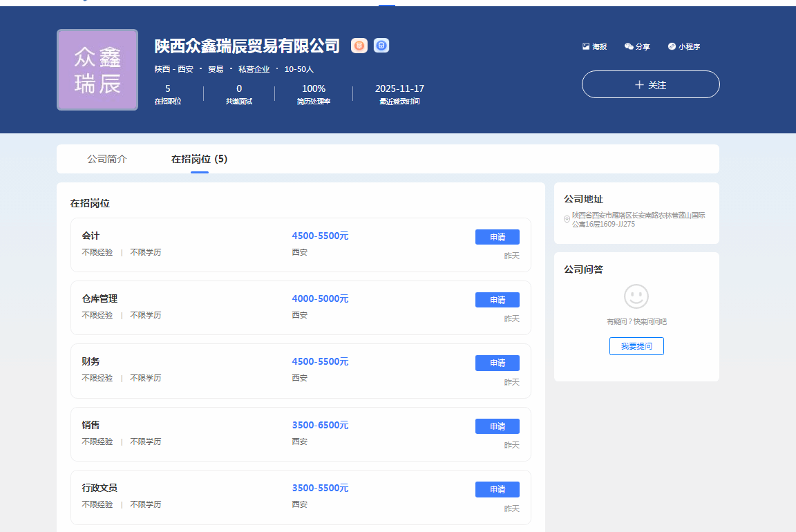Click the 众鑫瑞辰 company logo
Screen dimensions: 796x532
[97, 70]
